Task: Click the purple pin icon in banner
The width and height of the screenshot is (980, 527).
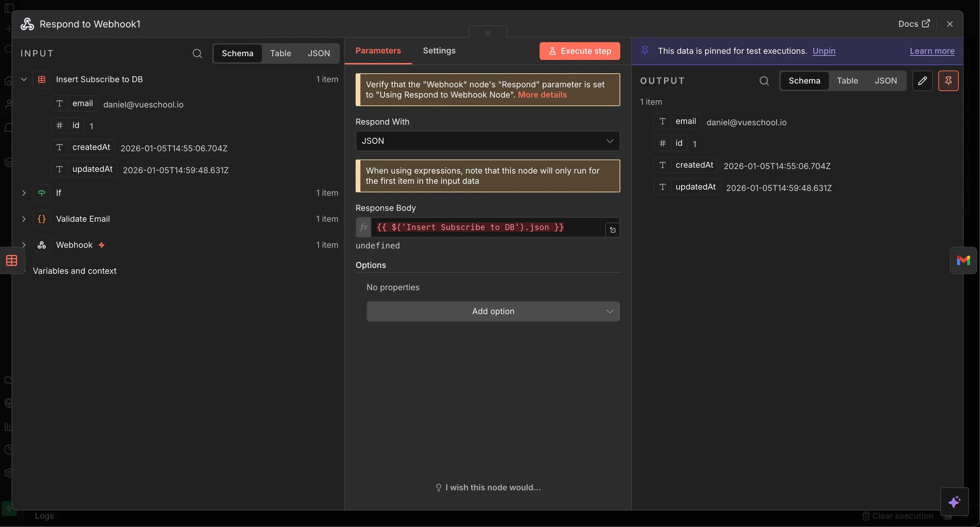Action: click(x=645, y=50)
